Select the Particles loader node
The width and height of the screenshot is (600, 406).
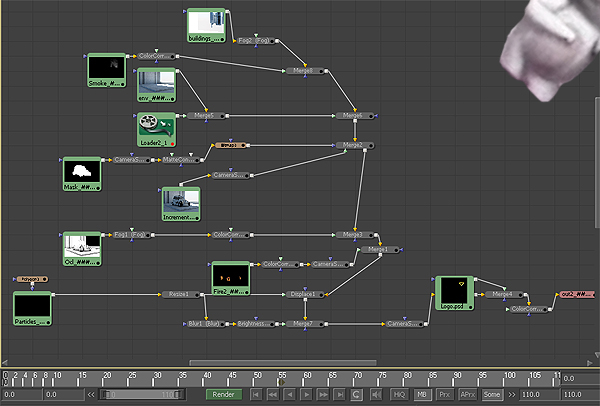coord(32,307)
